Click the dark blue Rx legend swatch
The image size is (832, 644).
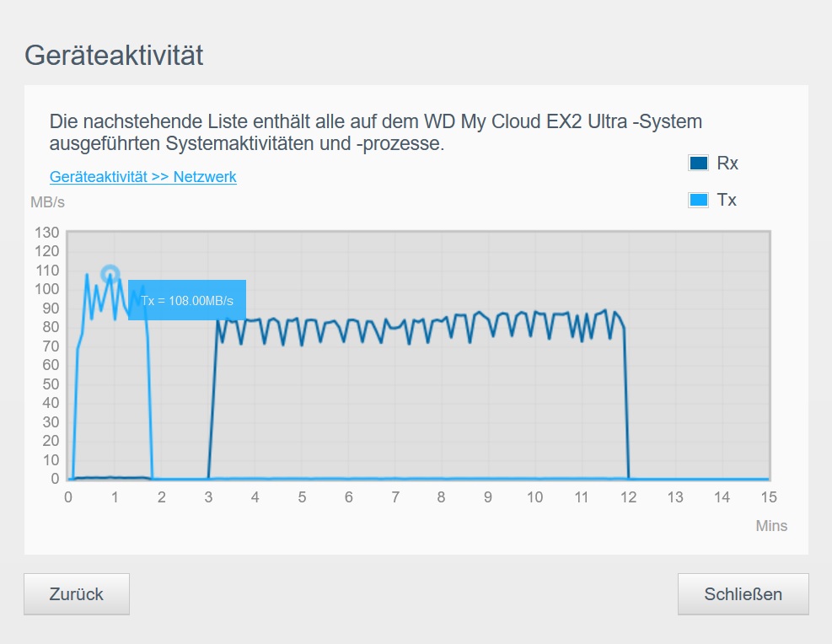pos(698,164)
